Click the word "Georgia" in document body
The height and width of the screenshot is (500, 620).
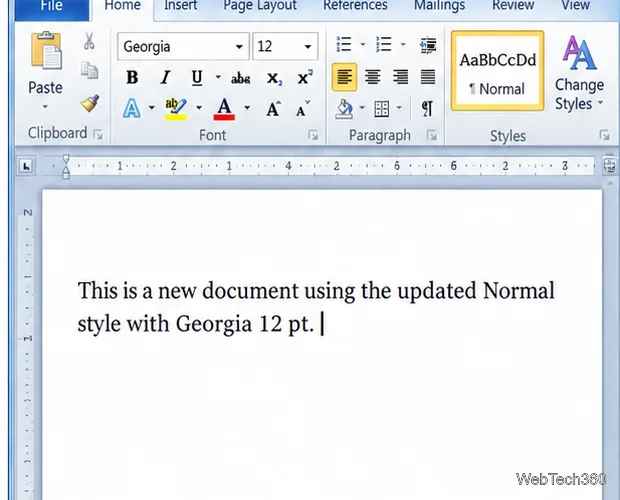[x=214, y=325]
